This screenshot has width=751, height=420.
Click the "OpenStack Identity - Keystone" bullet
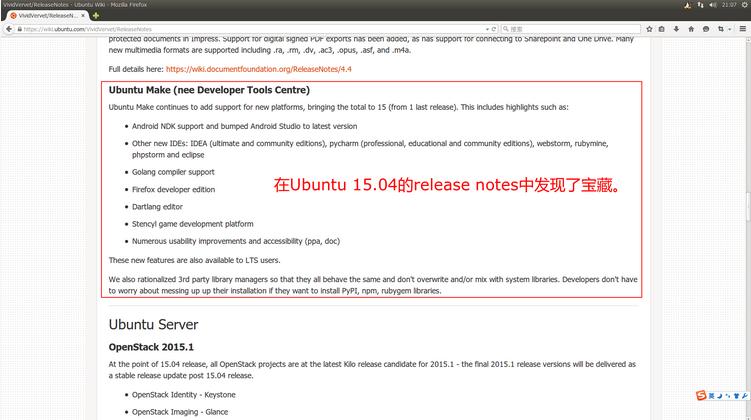click(x=183, y=395)
